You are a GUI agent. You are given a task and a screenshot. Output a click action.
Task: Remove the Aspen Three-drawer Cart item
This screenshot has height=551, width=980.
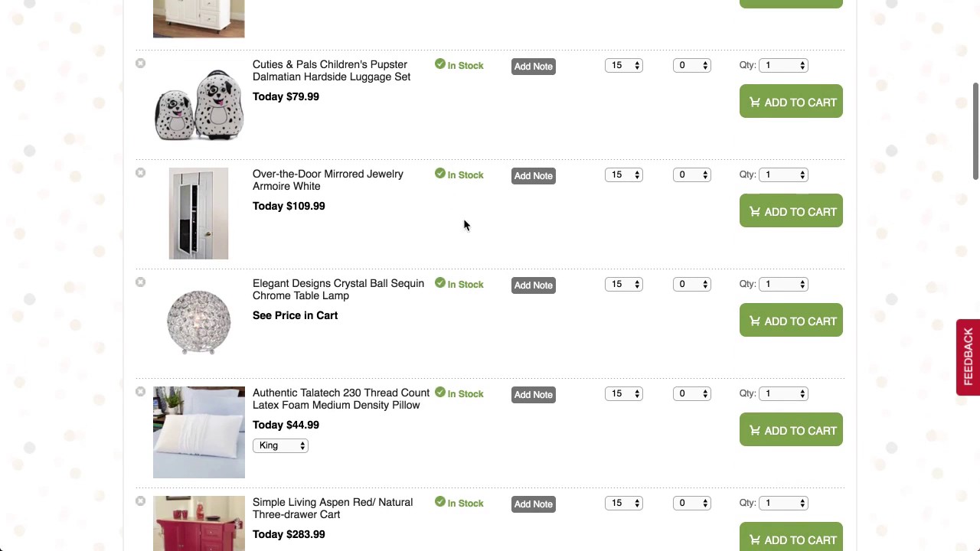point(140,501)
